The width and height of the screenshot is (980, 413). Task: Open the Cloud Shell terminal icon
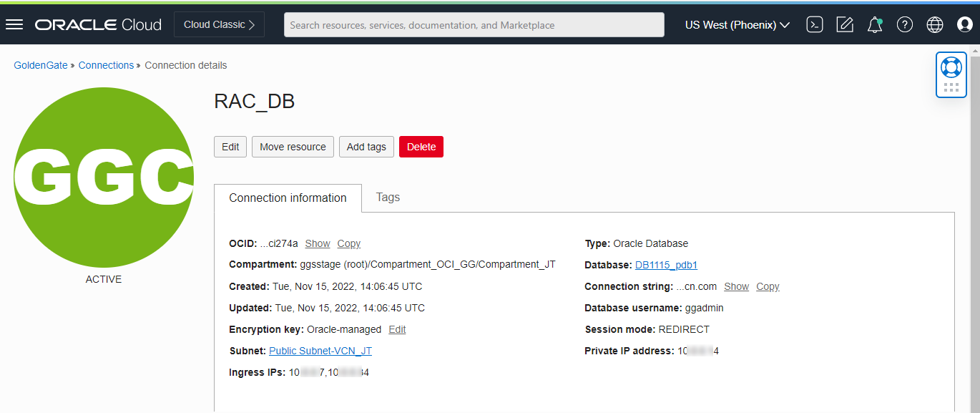pyautogui.click(x=814, y=24)
